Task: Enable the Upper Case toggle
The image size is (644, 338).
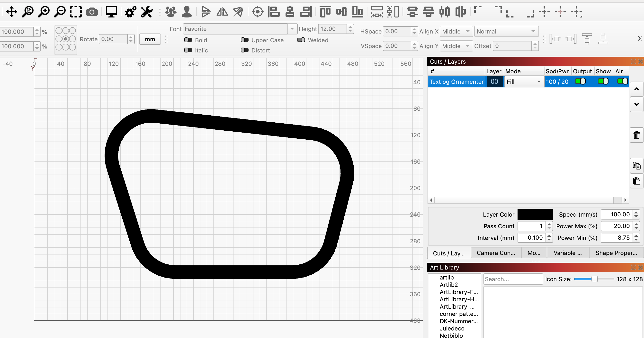Action: (244, 40)
